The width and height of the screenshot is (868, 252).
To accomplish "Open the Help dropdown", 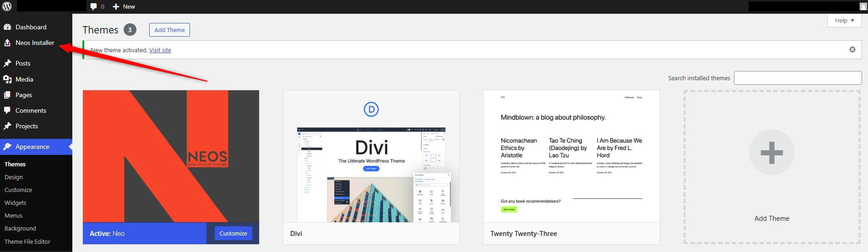I will coord(845,20).
